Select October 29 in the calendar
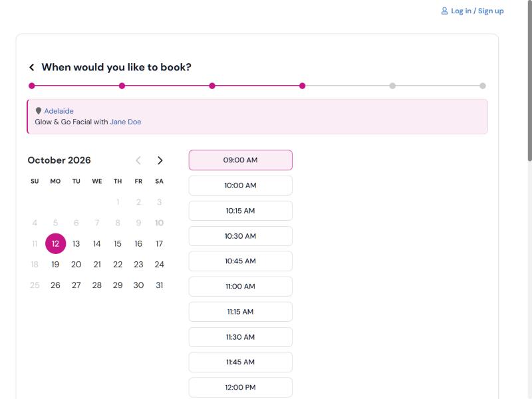 pyautogui.click(x=118, y=285)
